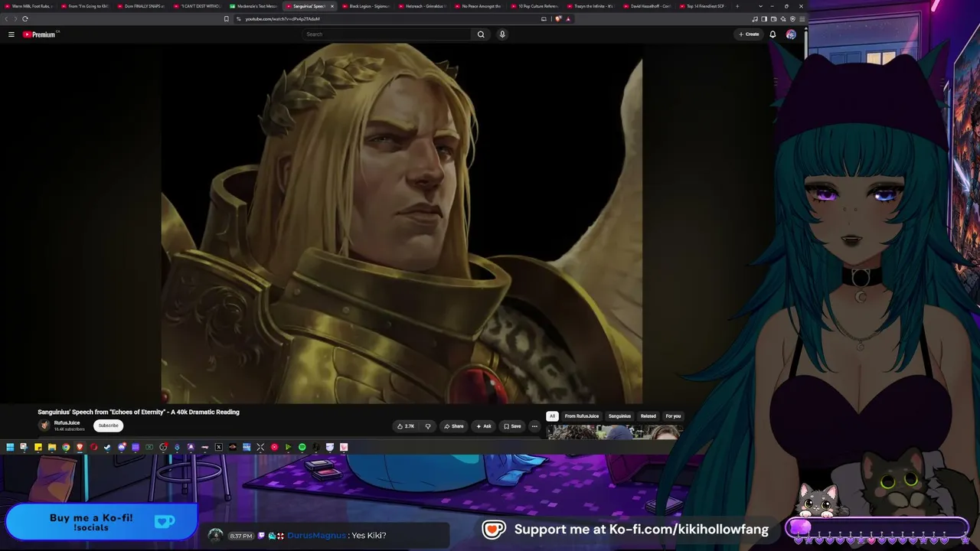
Task: Save the video to a playlist
Action: coord(512,426)
